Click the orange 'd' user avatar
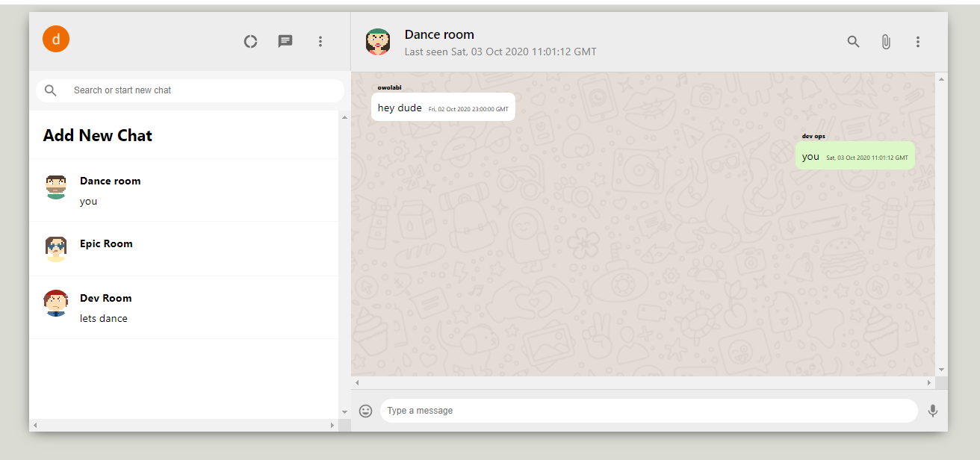This screenshot has width=980, height=460. pyautogui.click(x=56, y=39)
